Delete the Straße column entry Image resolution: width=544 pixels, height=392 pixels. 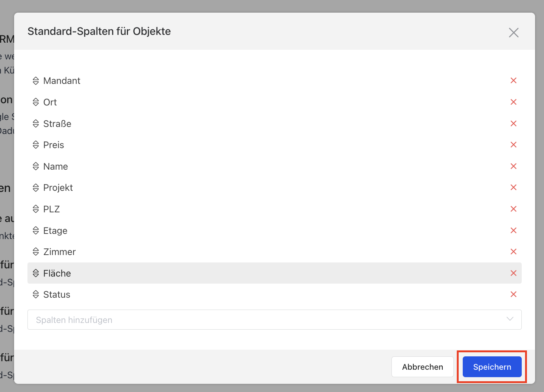point(514,124)
